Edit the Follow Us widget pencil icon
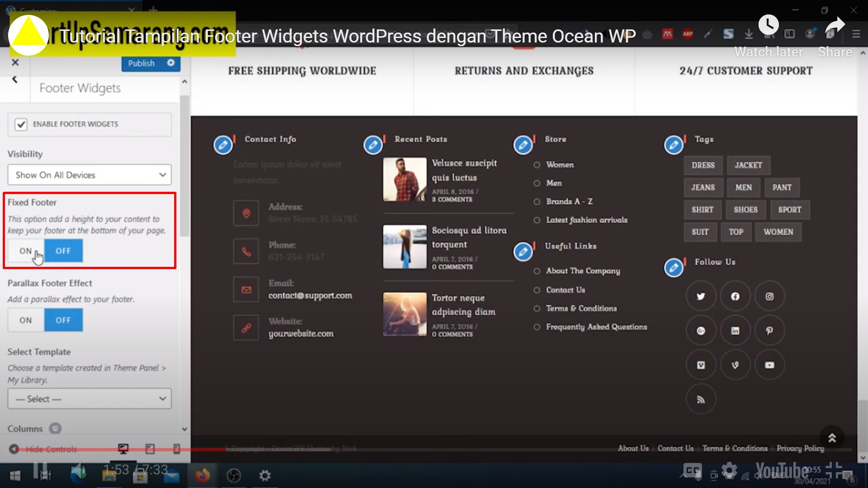The width and height of the screenshot is (868, 488). [x=674, y=268]
